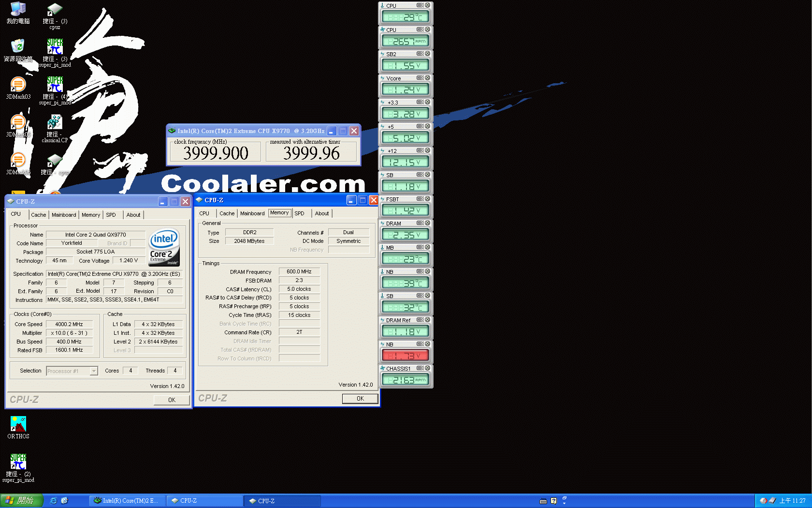Switch to Cache tab in left CPU-Z window

(39, 215)
